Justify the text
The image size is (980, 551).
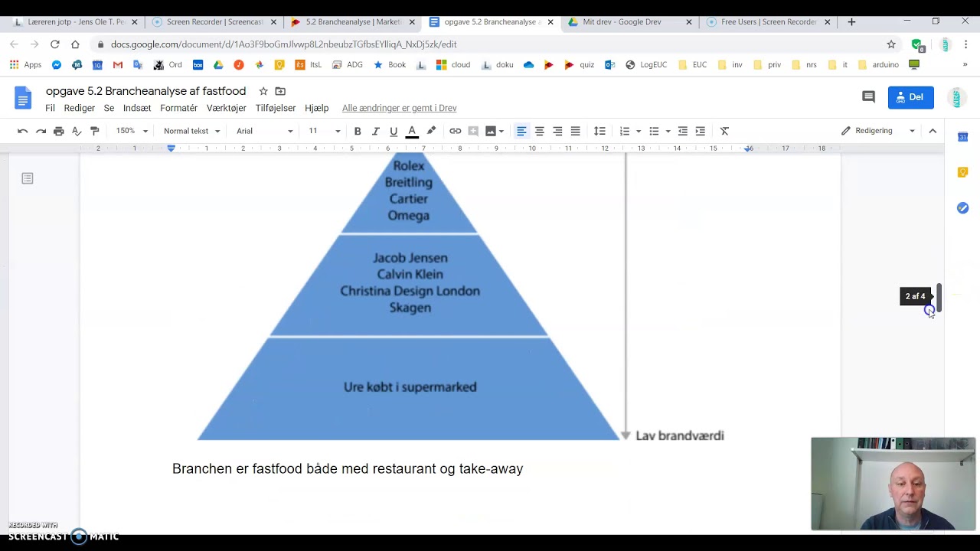[x=576, y=131]
